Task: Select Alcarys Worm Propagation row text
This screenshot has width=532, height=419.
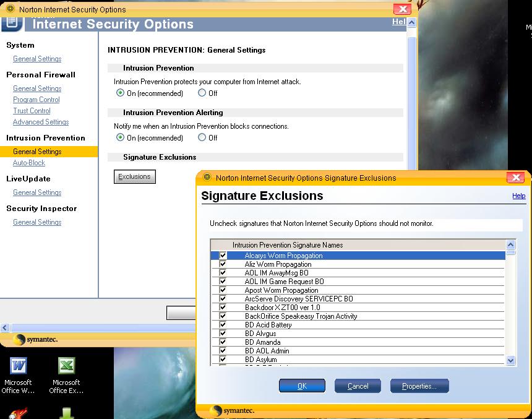Action: (x=284, y=256)
